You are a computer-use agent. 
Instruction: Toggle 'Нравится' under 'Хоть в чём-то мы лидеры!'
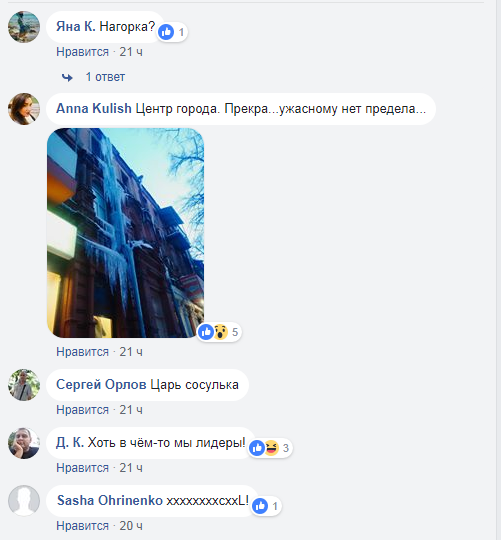tap(82, 468)
